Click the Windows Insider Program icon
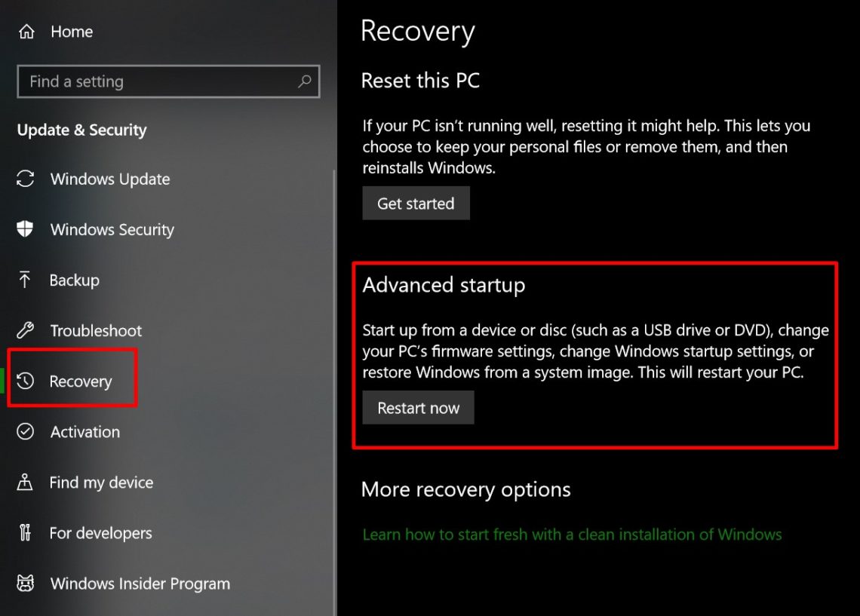 (x=26, y=584)
